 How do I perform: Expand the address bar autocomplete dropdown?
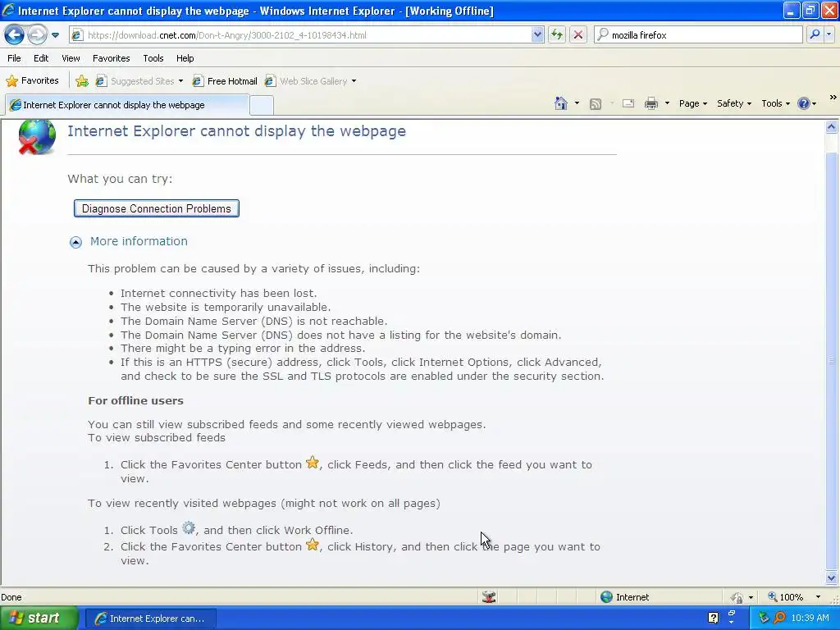coord(537,35)
